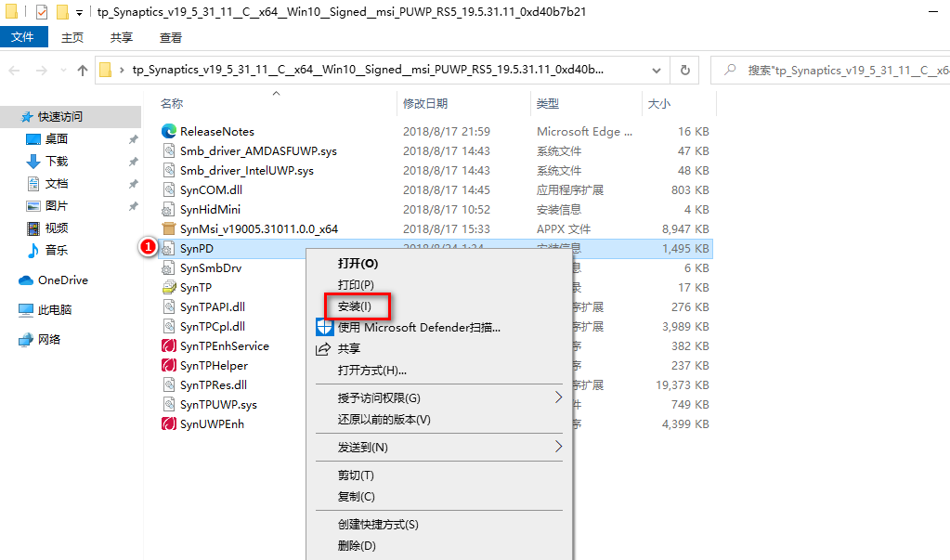Click the SynUWPEnh red application icon
This screenshot has height=560, width=950.
click(168, 423)
